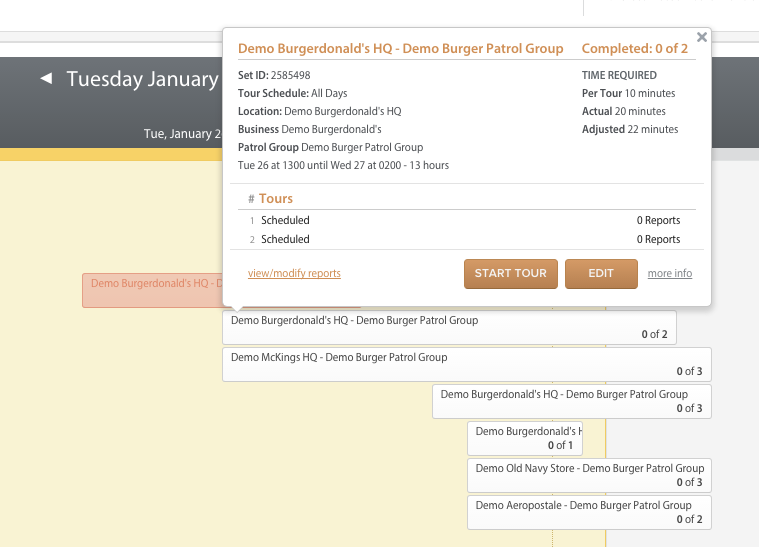Click the Tuesday January date heading
Screen dimensions: 759x547
click(143, 79)
